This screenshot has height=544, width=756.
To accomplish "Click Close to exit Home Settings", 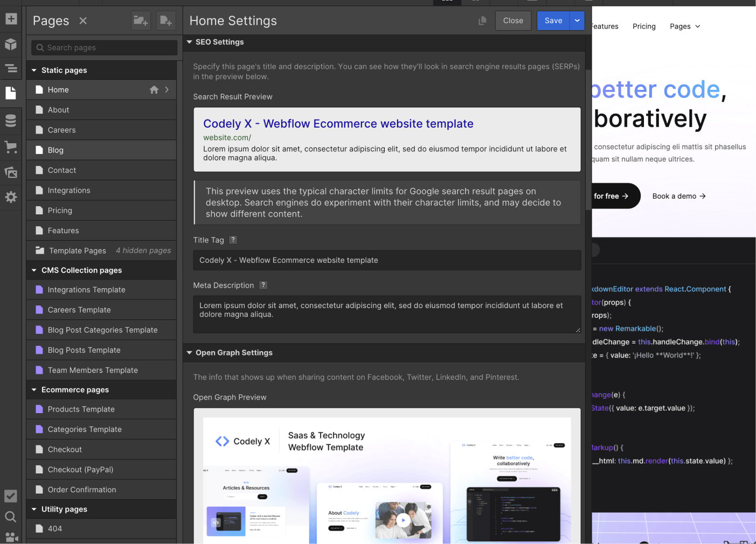I will 512,20.
